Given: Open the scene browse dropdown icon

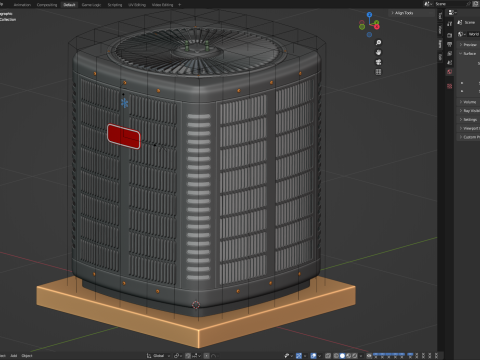Looking at the screenshot, I should pyautogui.click(x=427, y=4).
